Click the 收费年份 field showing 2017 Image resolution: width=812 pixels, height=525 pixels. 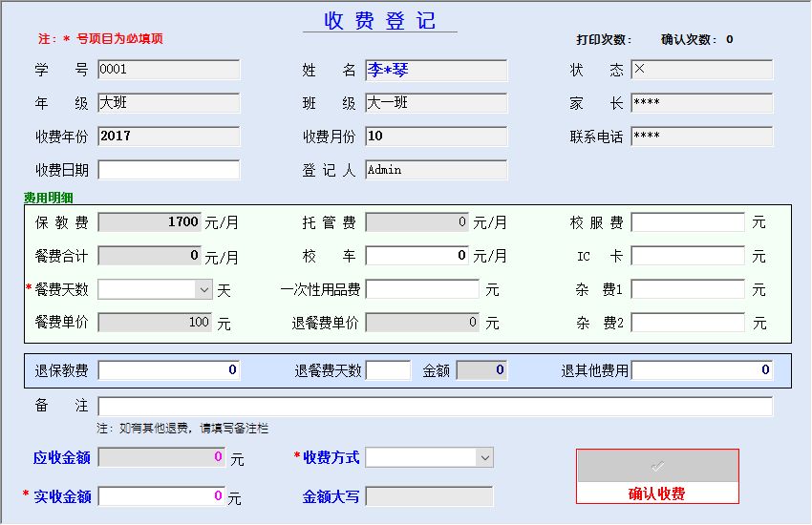coord(169,136)
